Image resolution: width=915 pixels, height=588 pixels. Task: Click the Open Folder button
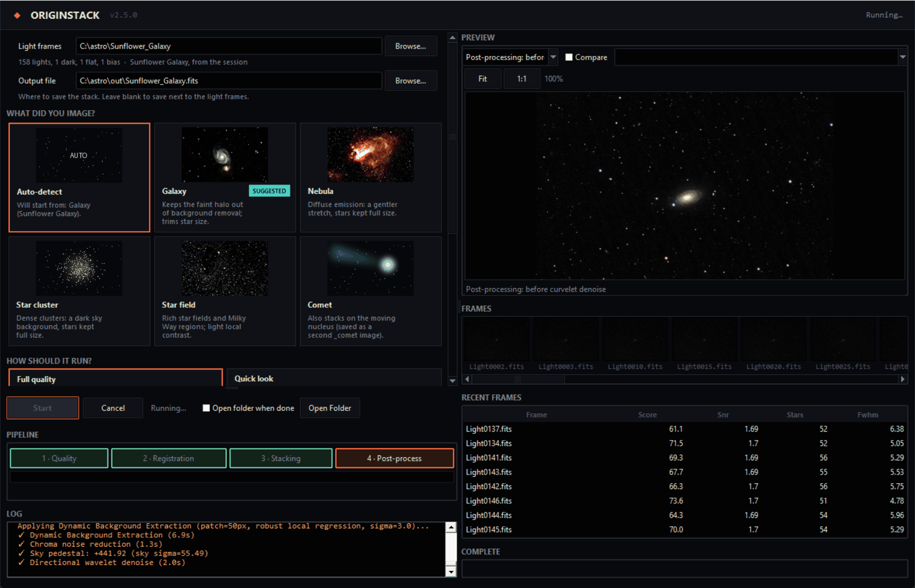tap(330, 408)
